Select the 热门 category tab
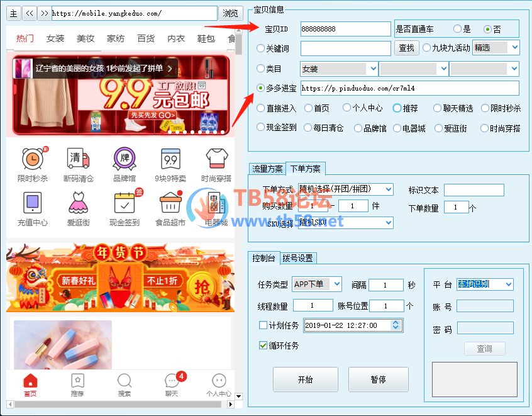Screen dimensions: 532x416 [x=25, y=38]
